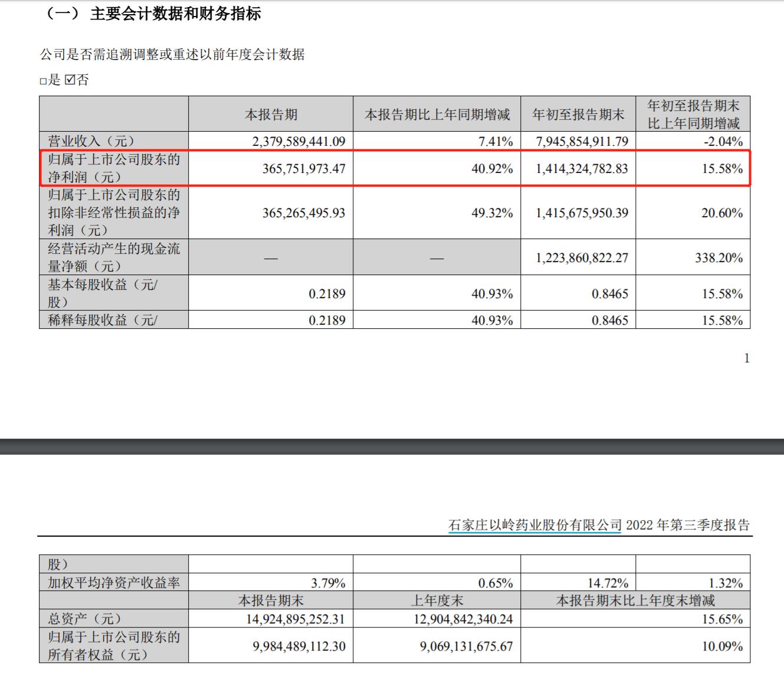Click the 上年度末 column header
Image resolution: width=784 pixels, height=673 pixels.
point(437,601)
